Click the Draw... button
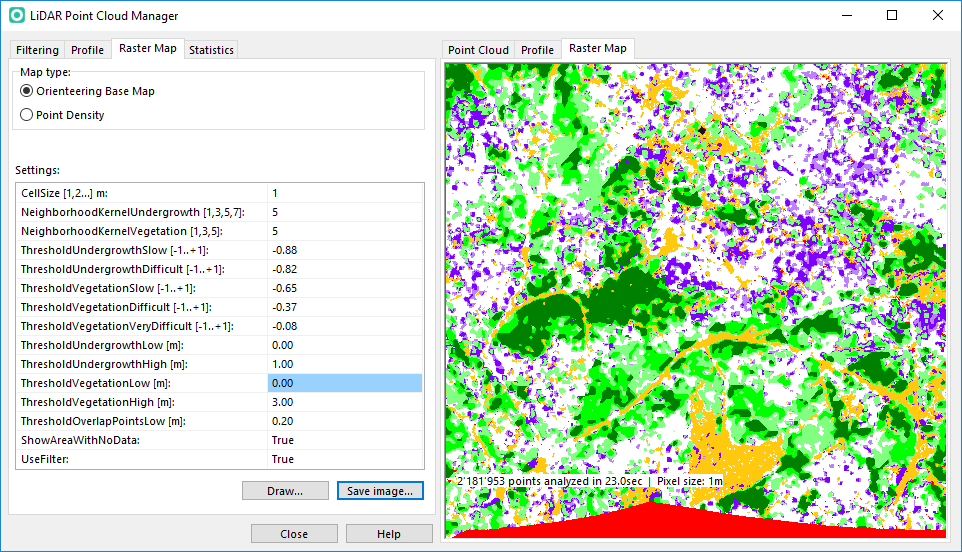Image resolution: width=962 pixels, height=552 pixels. 285,491
